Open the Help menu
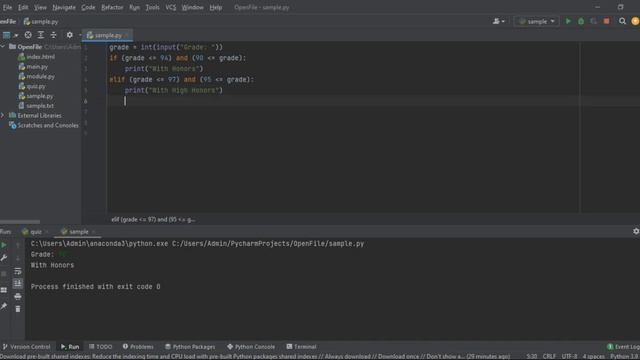640x360 pixels. point(216,7)
